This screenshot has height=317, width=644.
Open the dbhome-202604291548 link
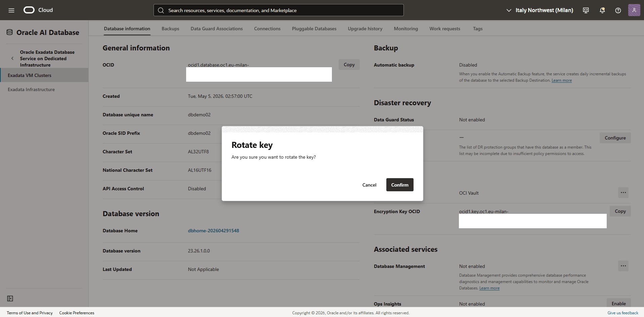(213, 231)
